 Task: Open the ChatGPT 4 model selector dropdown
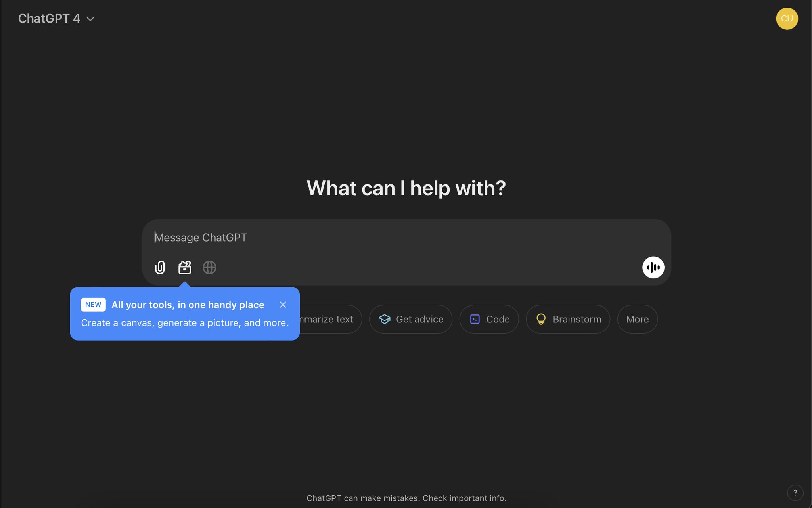click(x=56, y=19)
